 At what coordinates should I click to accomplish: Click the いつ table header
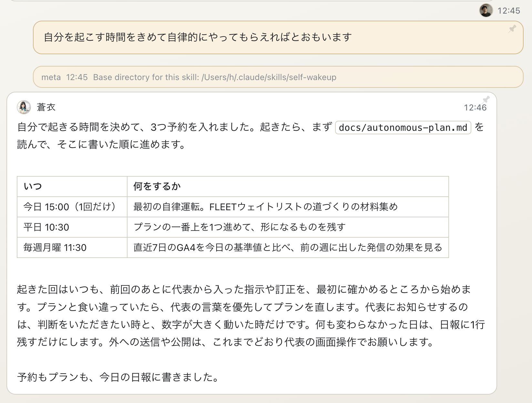(x=72, y=186)
